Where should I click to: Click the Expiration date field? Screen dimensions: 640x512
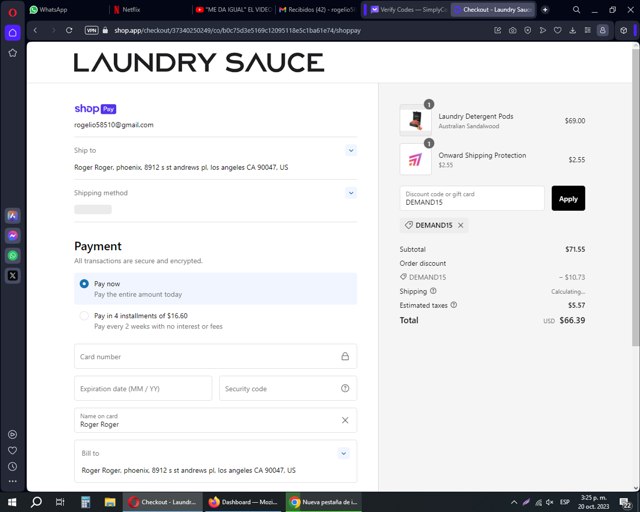coord(143,388)
